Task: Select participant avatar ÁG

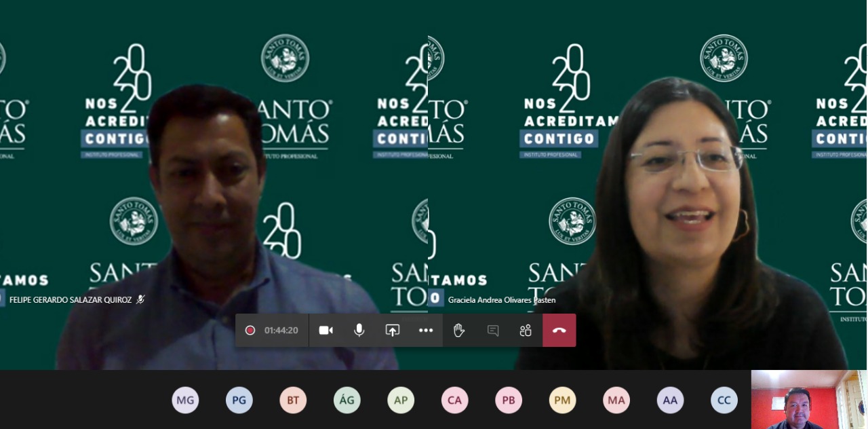Action: click(347, 400)
